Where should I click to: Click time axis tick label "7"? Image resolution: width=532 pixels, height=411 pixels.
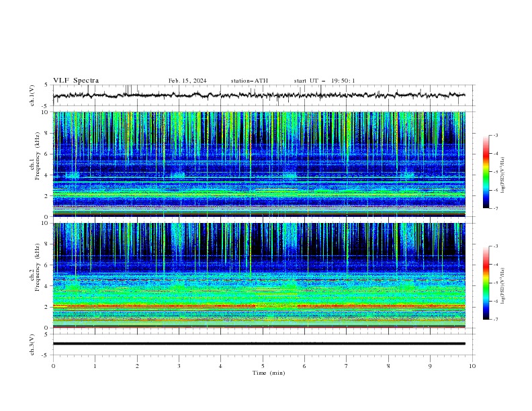347,366
